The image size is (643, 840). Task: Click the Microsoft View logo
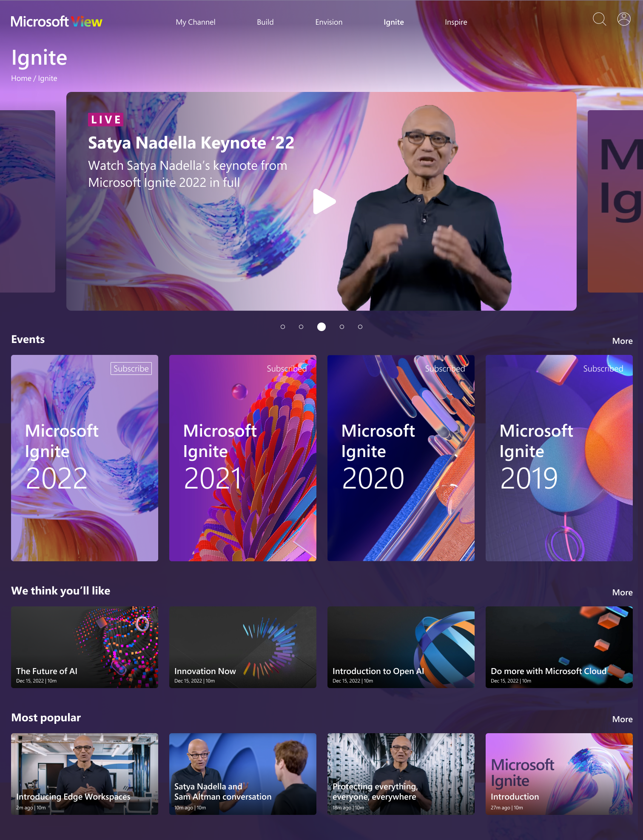(x=57, y=22)
